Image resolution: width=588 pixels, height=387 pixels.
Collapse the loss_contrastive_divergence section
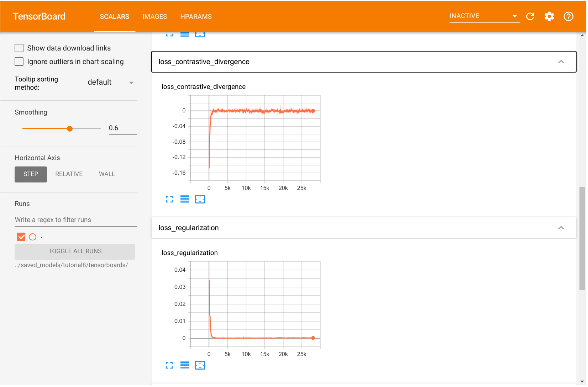point(561,62)
